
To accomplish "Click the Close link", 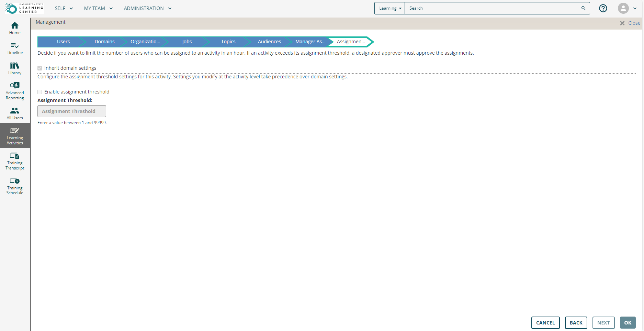I will [x=634, y=23].
